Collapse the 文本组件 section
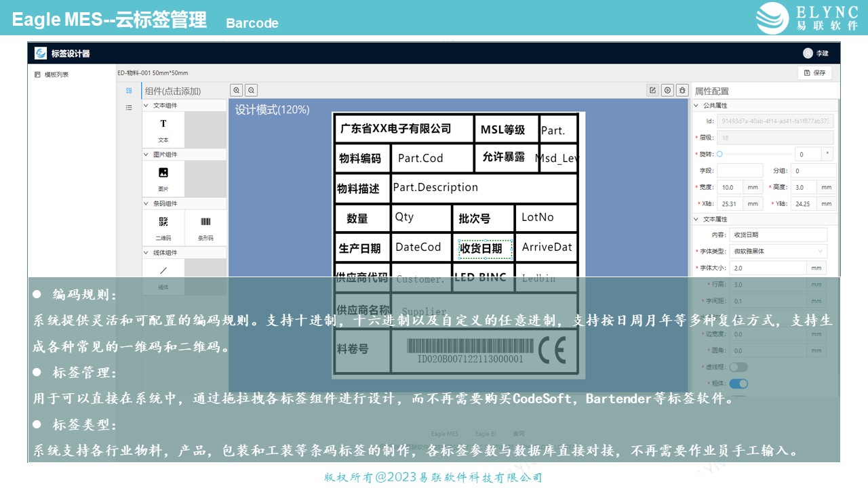Screen dimensions: 868x488 [x=184, y=106]
